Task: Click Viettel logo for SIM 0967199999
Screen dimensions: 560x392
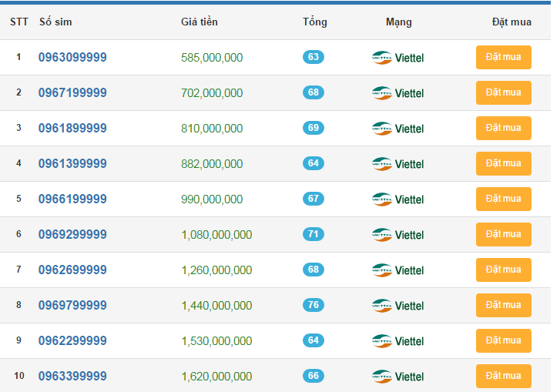Action: (397, 93)
